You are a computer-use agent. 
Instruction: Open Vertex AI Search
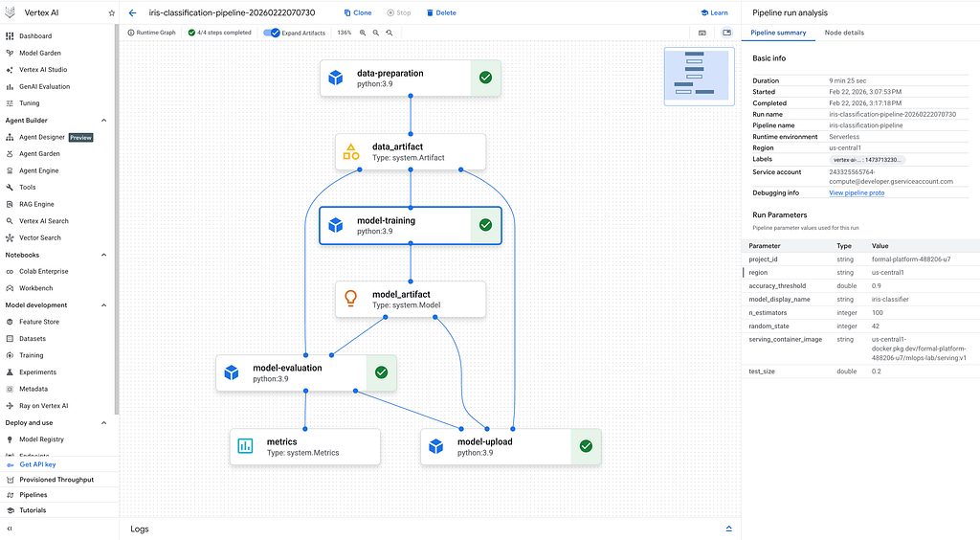coord(44,221)
